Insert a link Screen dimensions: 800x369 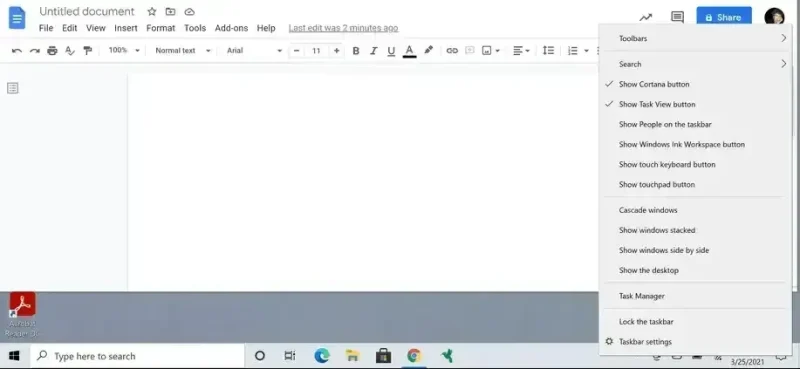[x=452, y=51]
